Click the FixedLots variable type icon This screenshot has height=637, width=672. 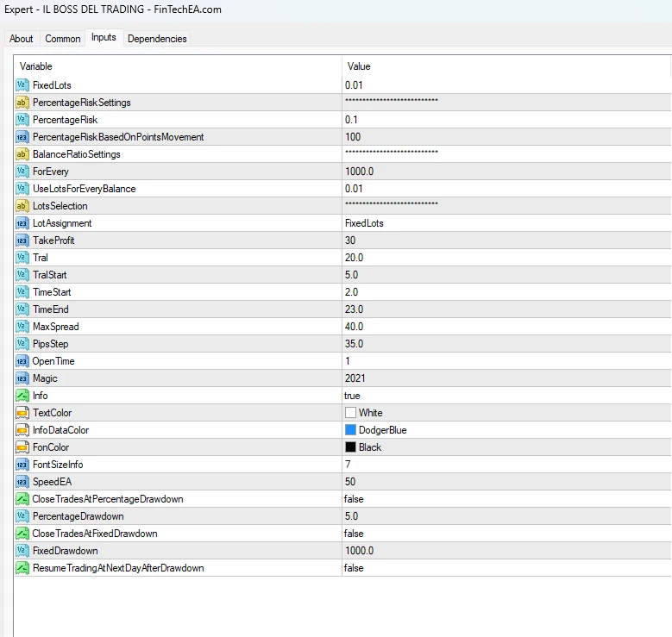pos(22,85)
